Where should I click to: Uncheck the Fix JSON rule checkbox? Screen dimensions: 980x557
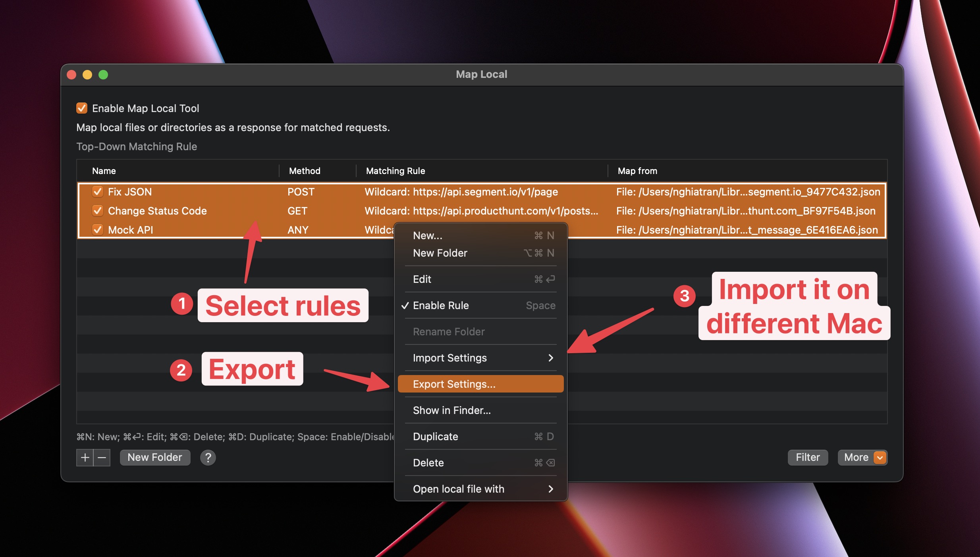click(97, 192)
